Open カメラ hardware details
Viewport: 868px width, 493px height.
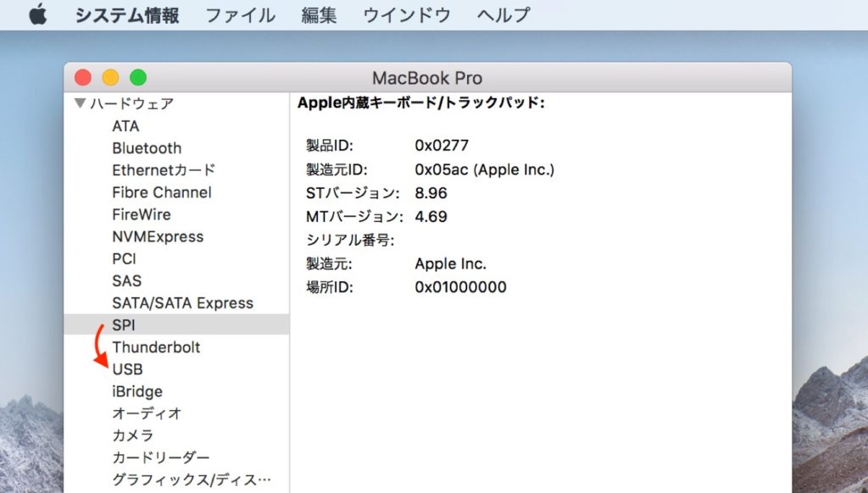point(131,435)
